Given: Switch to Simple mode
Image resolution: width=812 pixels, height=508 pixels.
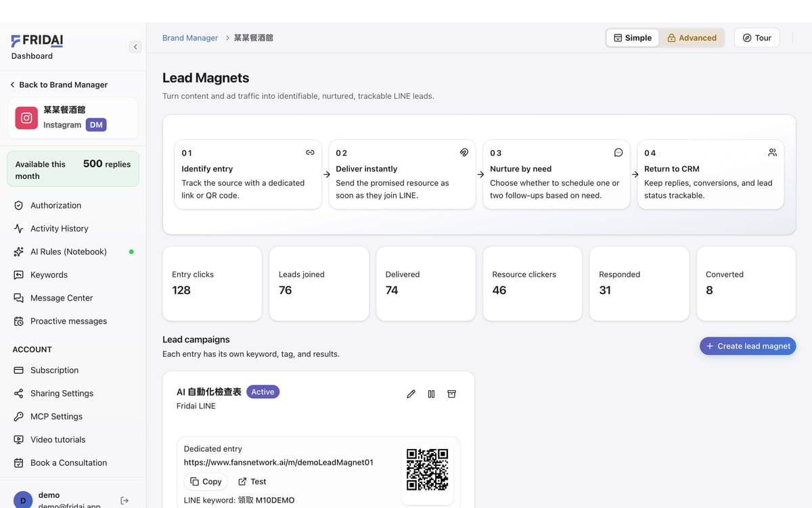Looking at the screenshot, I should 633,38.
